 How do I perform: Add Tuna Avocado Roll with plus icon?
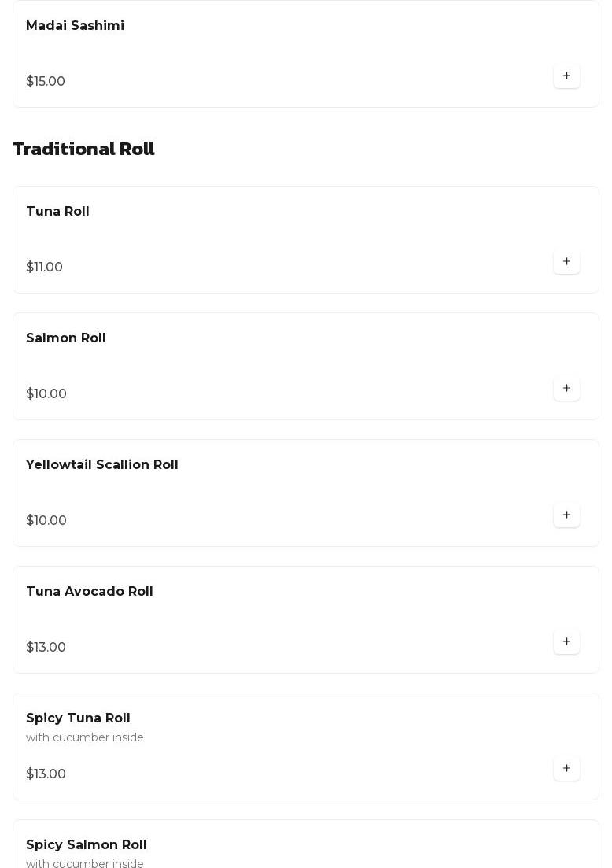[x=566, y=641]
